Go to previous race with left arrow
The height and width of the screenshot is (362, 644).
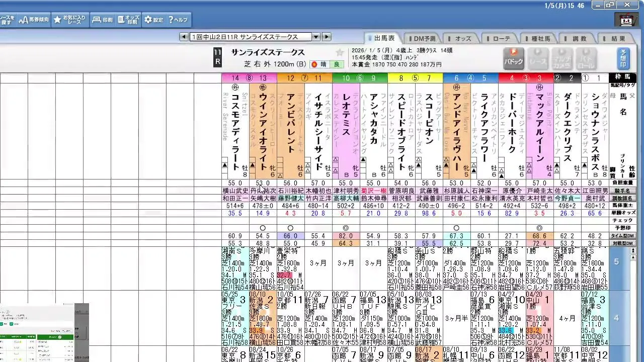point(185,37)
